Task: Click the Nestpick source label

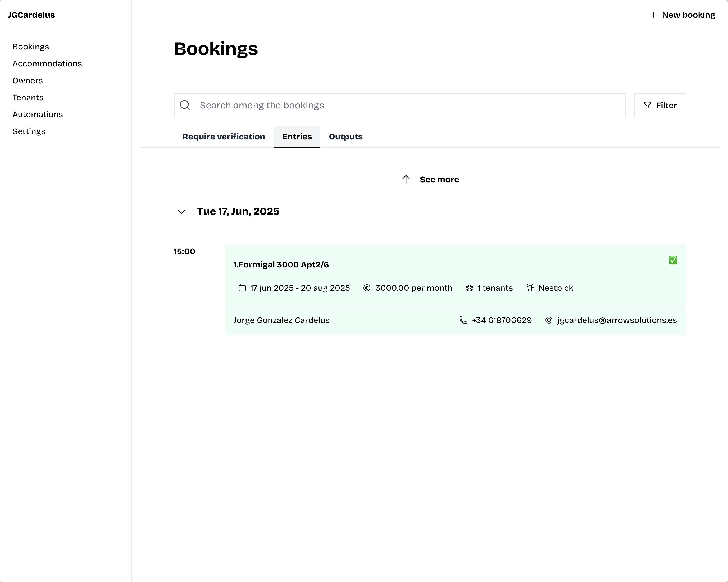Action: tap(556, 288)
